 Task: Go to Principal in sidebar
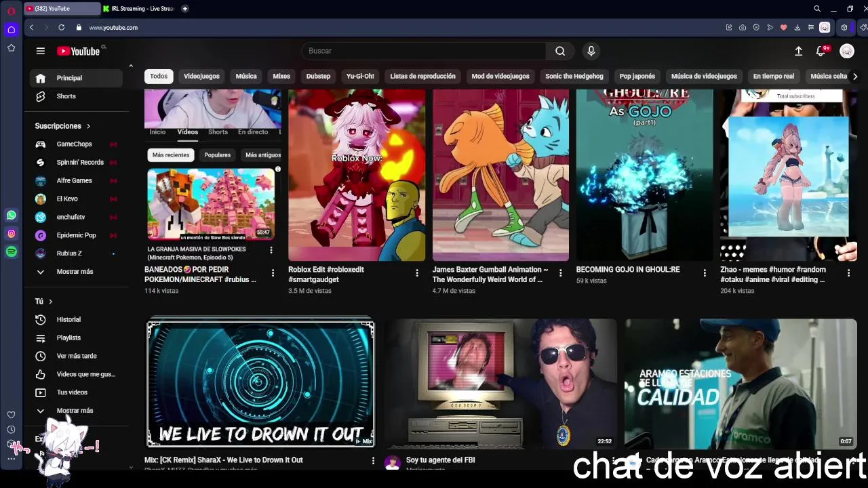[76, 78]
